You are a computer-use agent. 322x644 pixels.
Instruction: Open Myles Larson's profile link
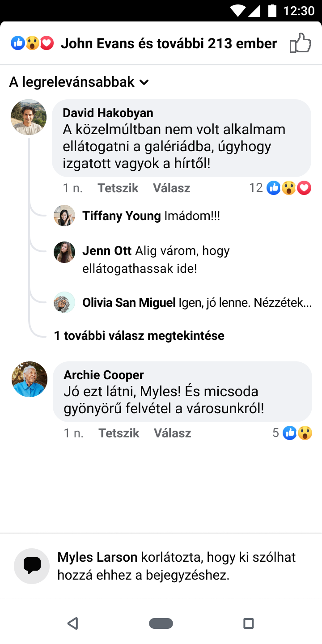tap(97, 557)
